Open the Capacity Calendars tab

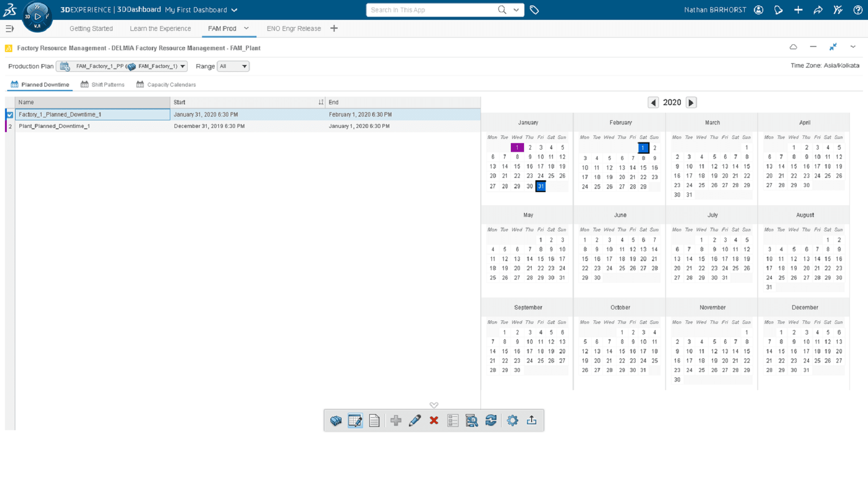pos(166,84)
